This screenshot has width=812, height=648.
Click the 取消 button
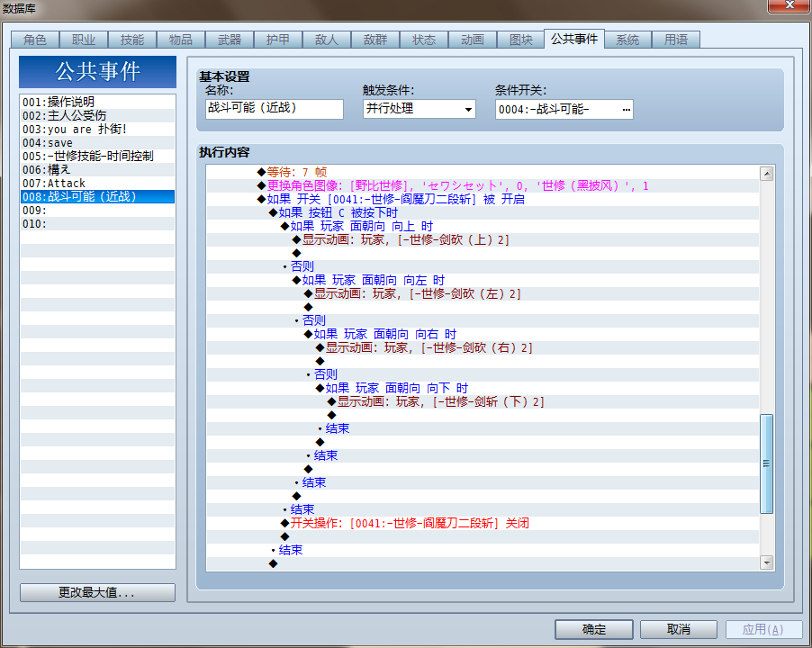(x=679, y=629)
